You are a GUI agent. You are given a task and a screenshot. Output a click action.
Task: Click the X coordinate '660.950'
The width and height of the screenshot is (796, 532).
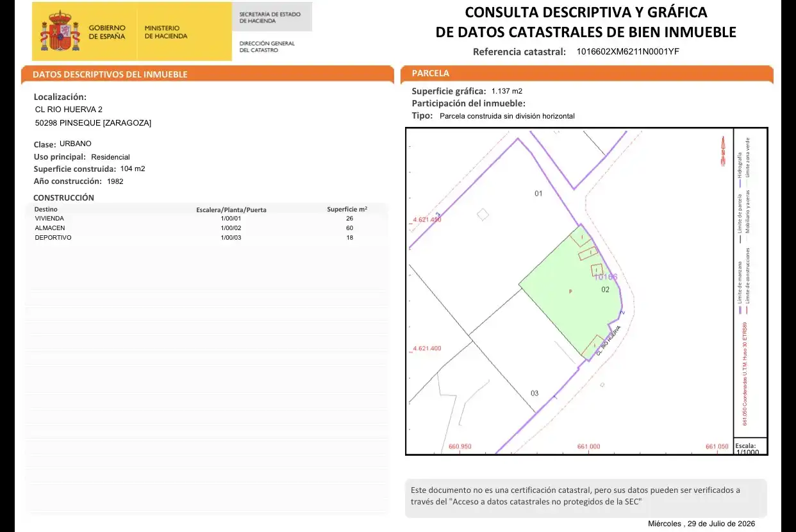[x=460, y=447]
